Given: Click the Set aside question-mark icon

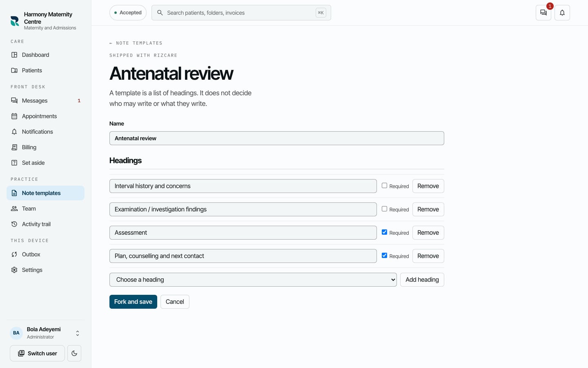Looking at the screenshot, I should (x=14, y=163).
